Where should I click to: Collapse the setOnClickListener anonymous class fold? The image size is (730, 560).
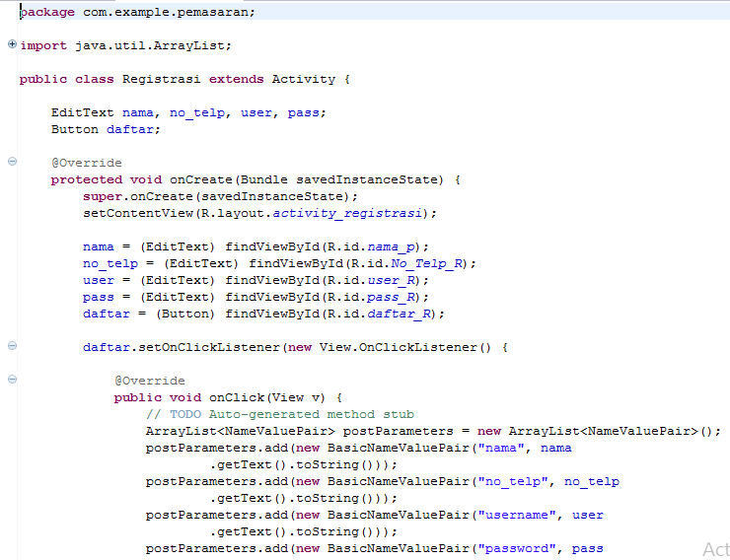13,346
